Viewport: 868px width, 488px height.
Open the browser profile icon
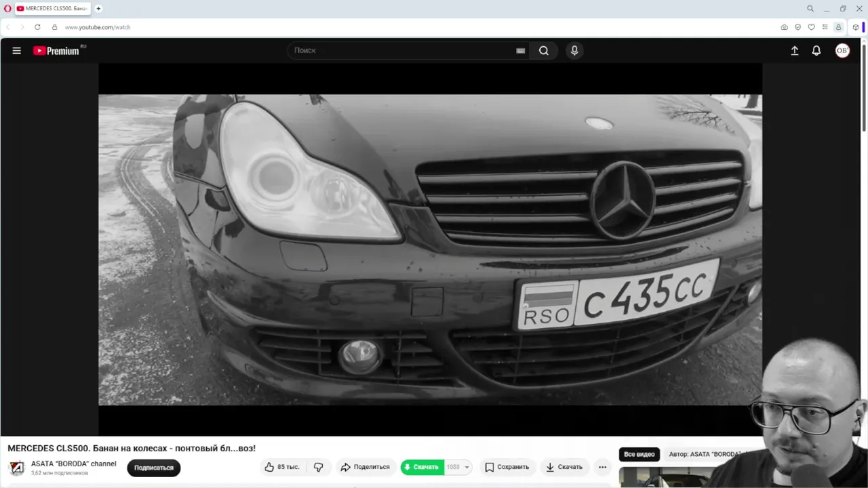point(838,27)
